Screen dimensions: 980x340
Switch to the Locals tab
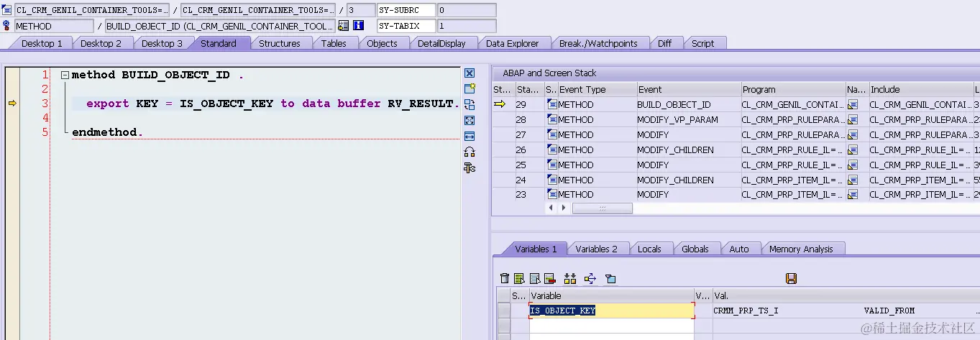pos(649,249)
